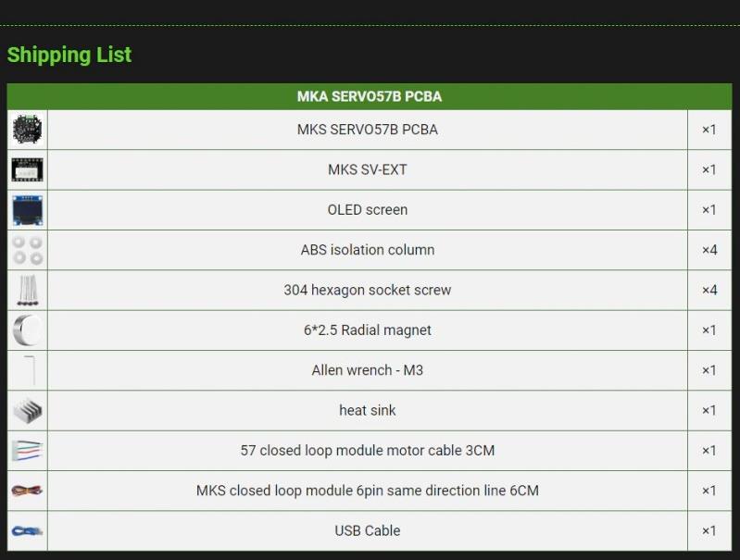This screenshot has height=560, width=740.
Task: Click the ×1 quantity for motor cable 3CM
Action: pyautogui.click(x=709, y=450)
